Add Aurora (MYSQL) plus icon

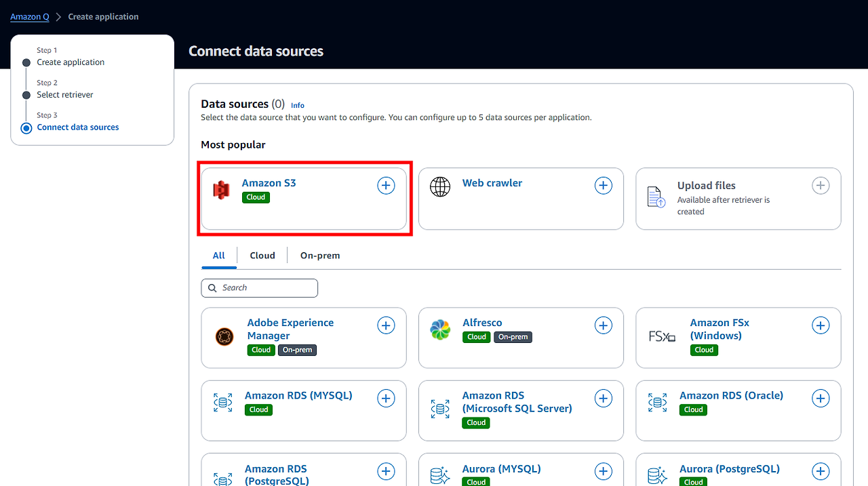click(x=604, y=471)
